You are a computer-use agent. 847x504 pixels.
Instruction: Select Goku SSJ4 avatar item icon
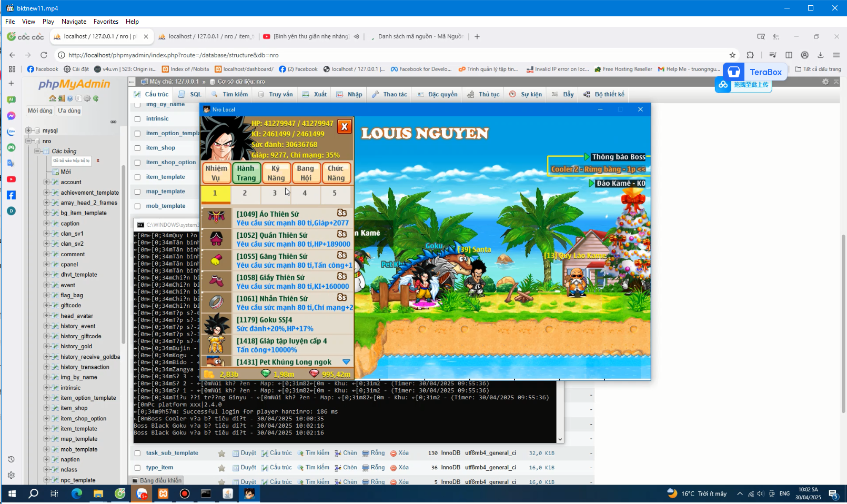216,324
